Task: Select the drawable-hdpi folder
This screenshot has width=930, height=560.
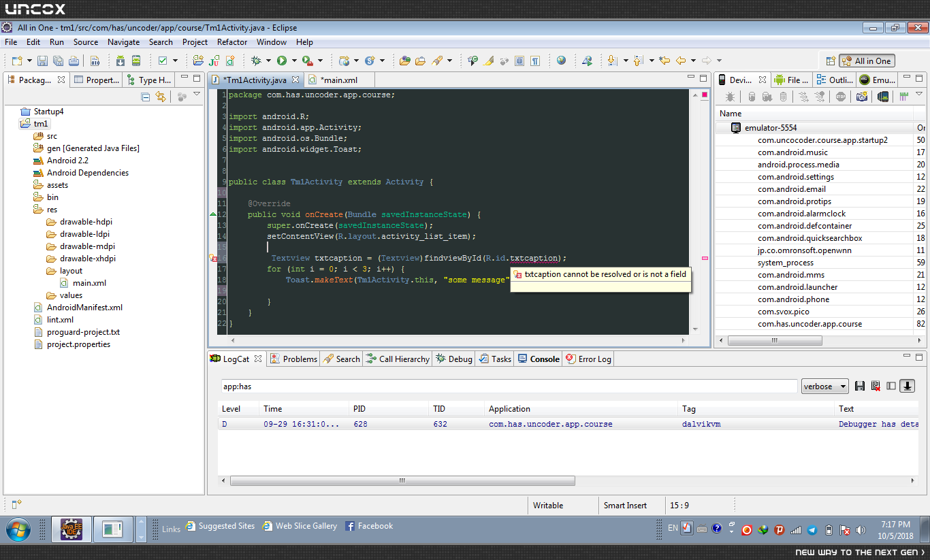Action: click(80, 222)
